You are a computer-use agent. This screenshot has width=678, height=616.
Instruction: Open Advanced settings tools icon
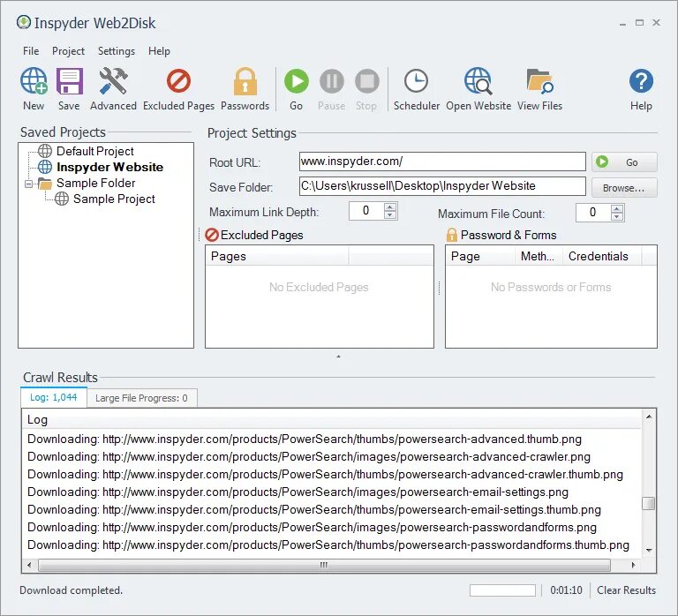pos(113,81)
